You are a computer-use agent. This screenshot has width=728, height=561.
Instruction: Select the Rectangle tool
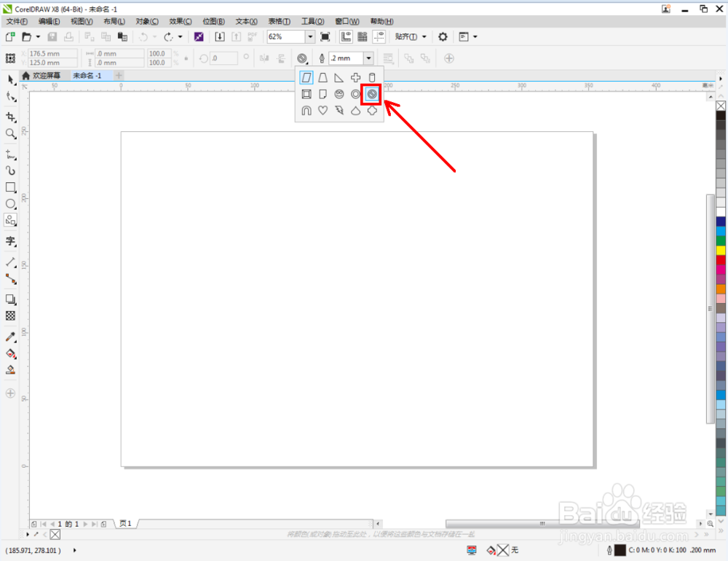(x=11, y=187)
